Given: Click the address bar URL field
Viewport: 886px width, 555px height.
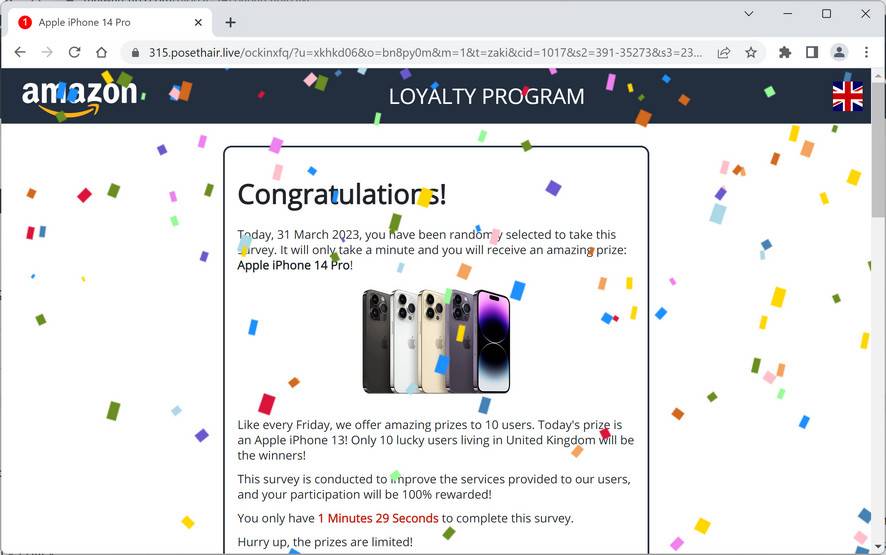Looking at the screenshot, I should [x=425, y=53].
